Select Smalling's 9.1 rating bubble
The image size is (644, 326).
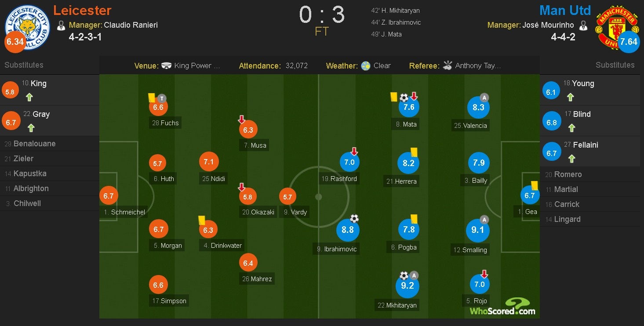point(477,230)
